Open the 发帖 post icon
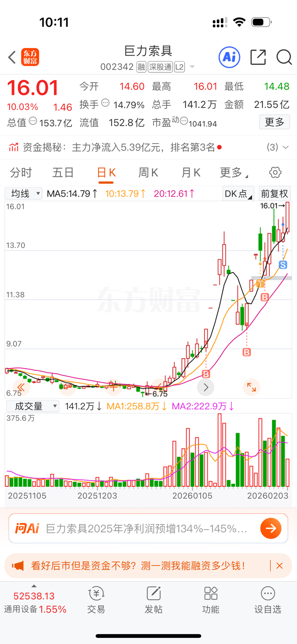 153,600
